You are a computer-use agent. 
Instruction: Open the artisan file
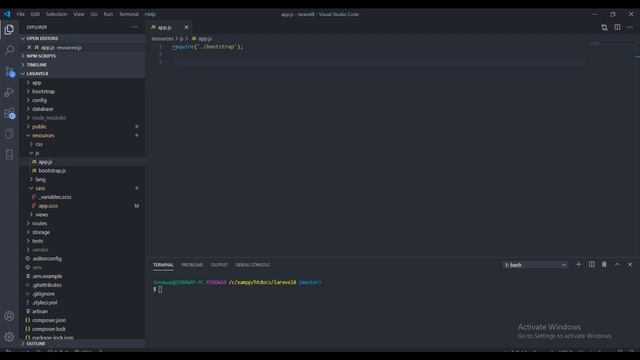[x=82, y=311]
